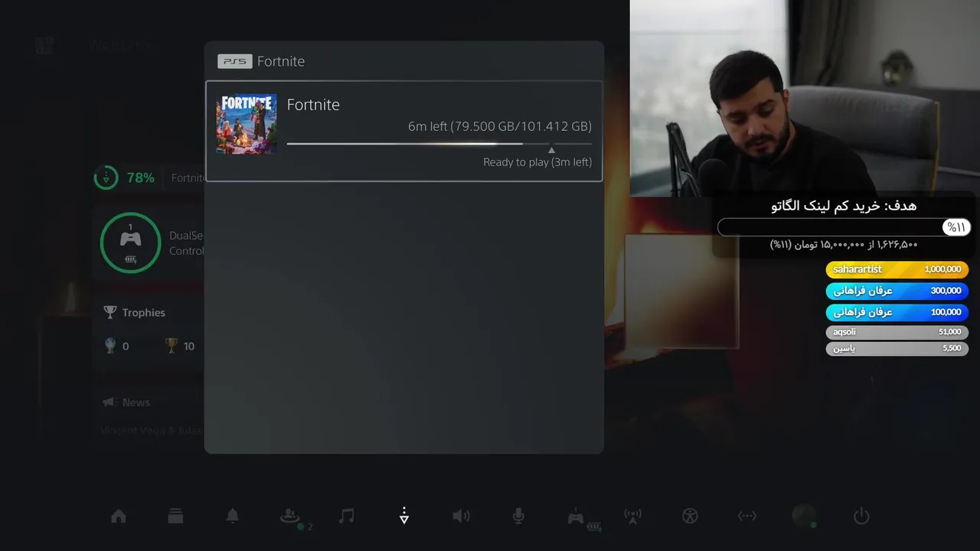Select the Fortnite download entry
Viewport: 980px width, 551px height.
tap(404, 131)
